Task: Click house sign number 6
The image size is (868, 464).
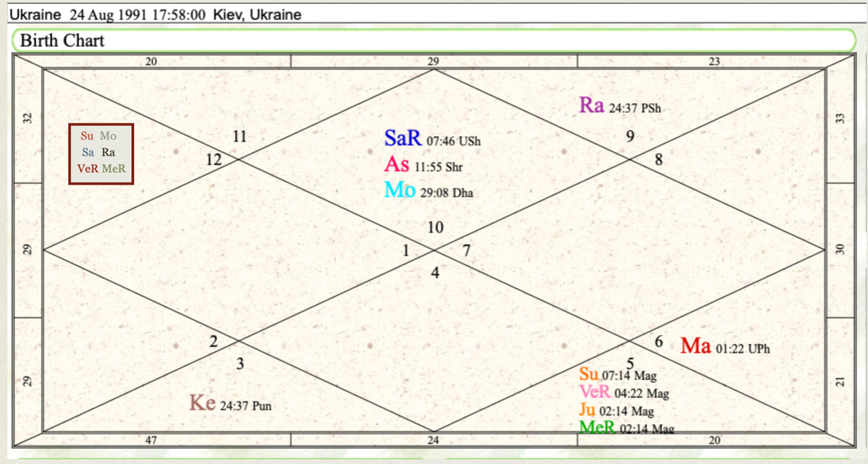Action: pyautogui.click(x=658, y=342)
